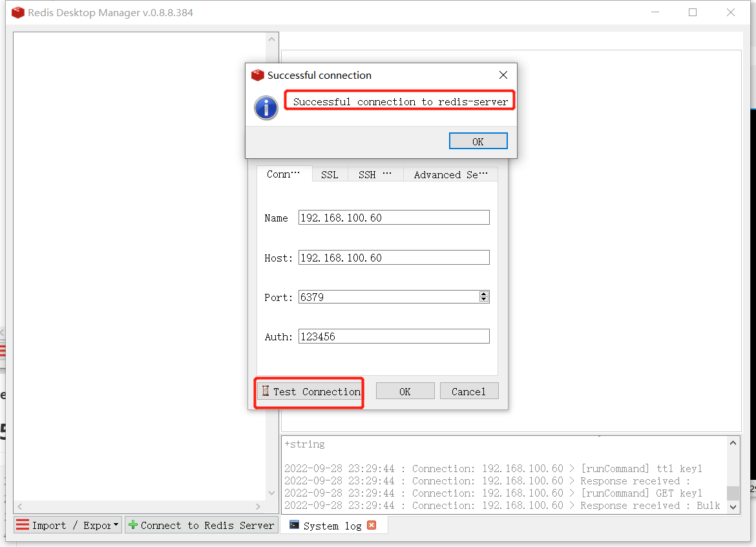Click the green plus icon on Connect button
Screen dimensions: 756x547
tap(133, 525)
